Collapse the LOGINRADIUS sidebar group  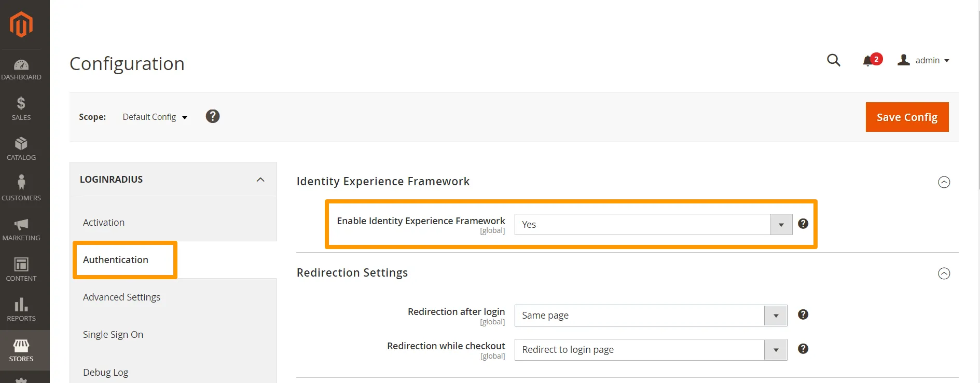(260, 180)
